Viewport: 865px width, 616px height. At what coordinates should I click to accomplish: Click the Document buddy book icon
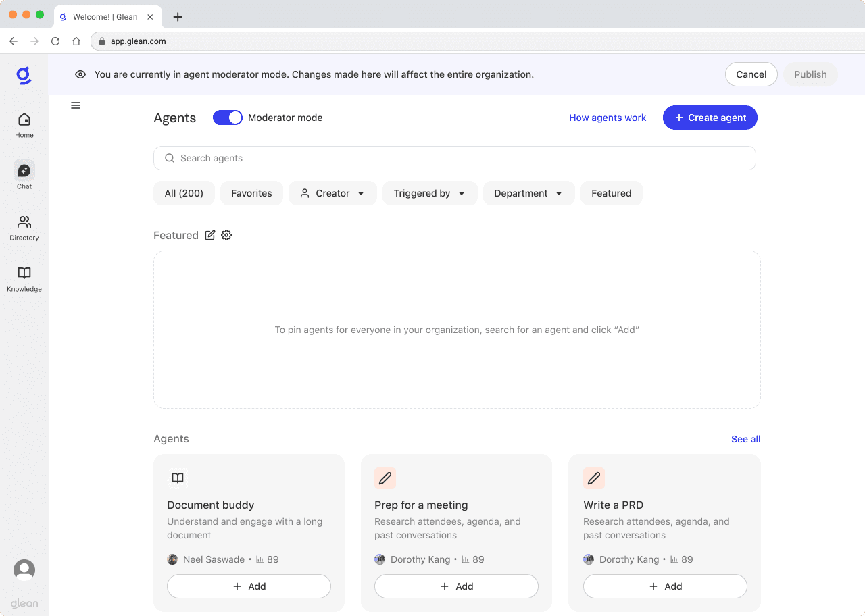178,478
